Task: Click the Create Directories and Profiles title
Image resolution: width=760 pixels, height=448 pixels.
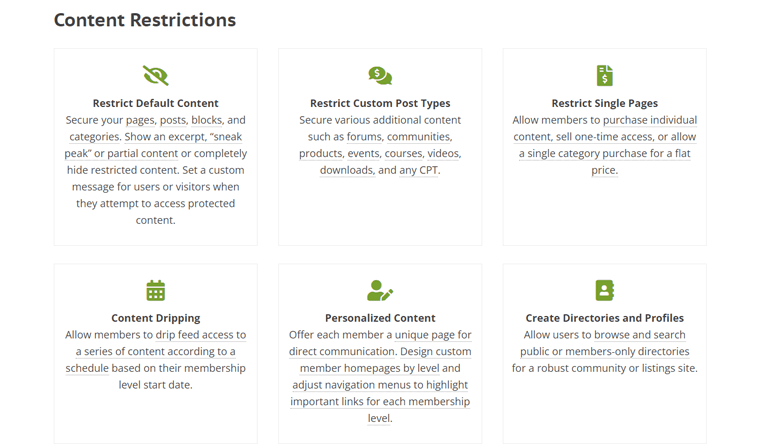Action: [x=604, y=318]
